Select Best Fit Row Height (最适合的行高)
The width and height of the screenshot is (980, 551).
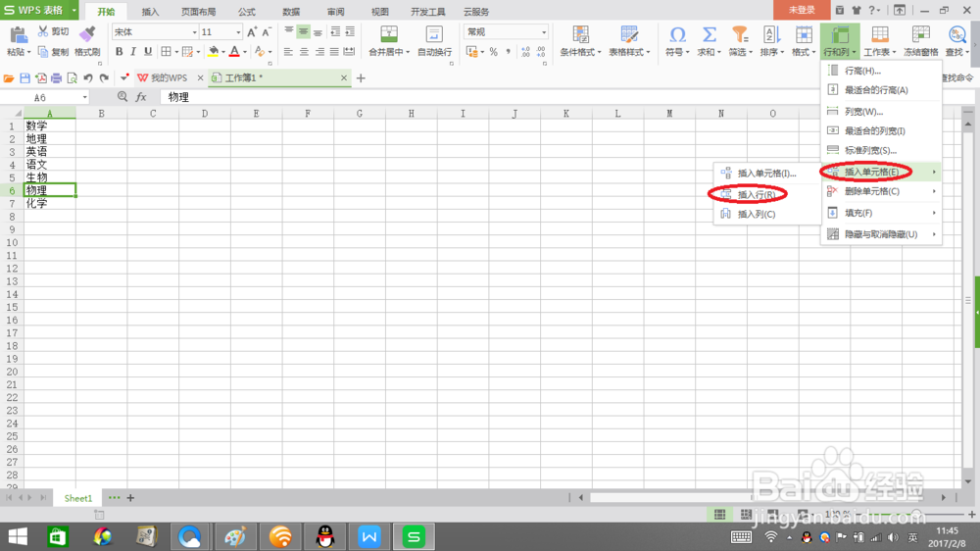(x=881, y=90)
